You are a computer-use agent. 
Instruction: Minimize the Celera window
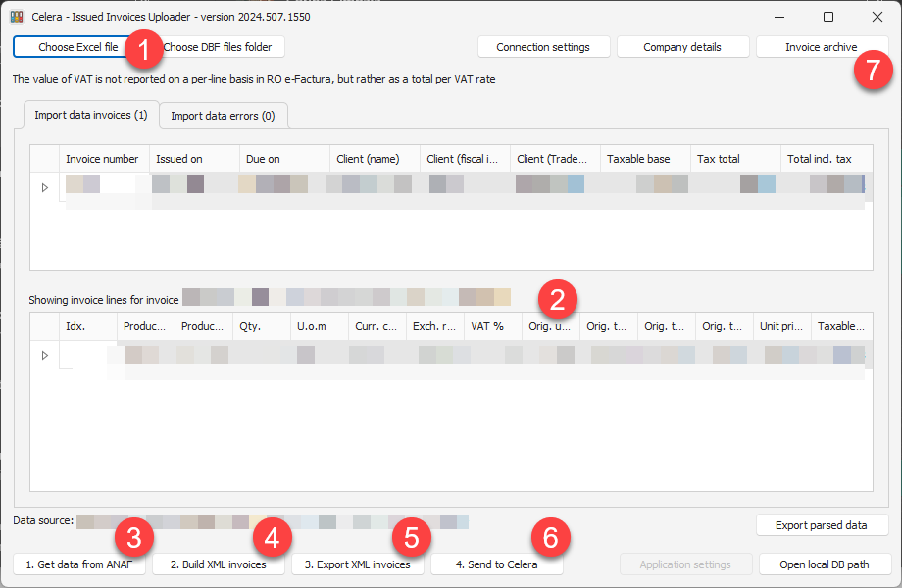[x=779, y=17]
